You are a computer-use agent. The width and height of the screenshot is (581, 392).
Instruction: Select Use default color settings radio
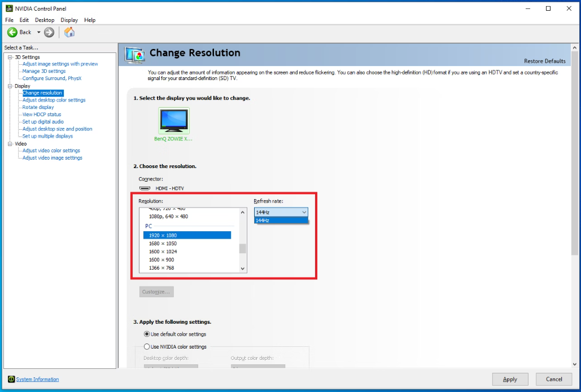pyautogui.click(x=147, y=334)
